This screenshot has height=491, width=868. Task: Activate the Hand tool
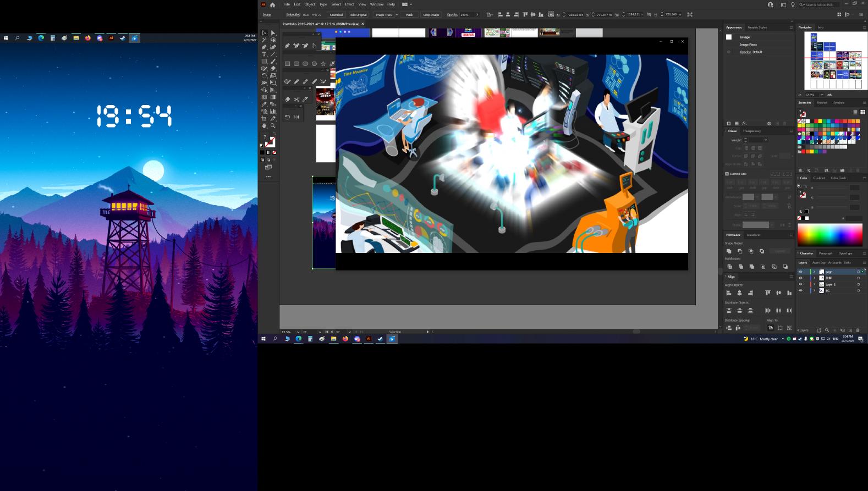point(264,126)
